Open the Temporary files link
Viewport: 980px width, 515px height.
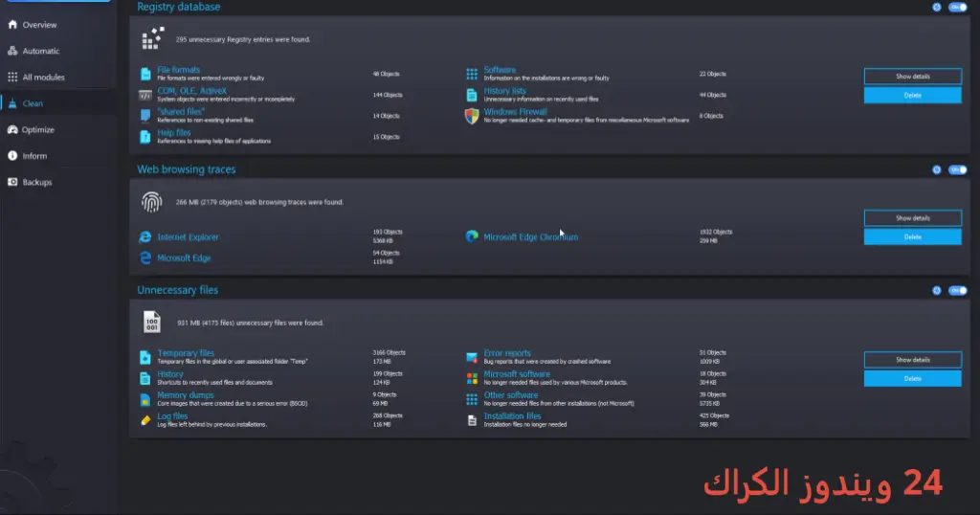186,352
